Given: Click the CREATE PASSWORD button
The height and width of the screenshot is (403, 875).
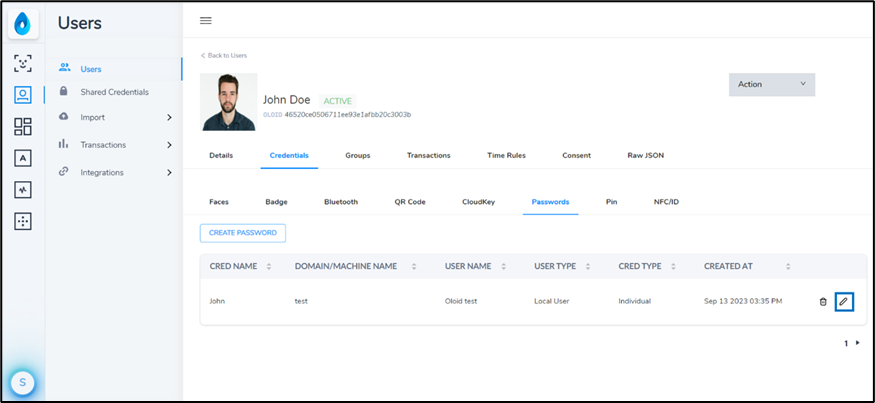Looking at the screenshot, I should (x=243, y=233).
